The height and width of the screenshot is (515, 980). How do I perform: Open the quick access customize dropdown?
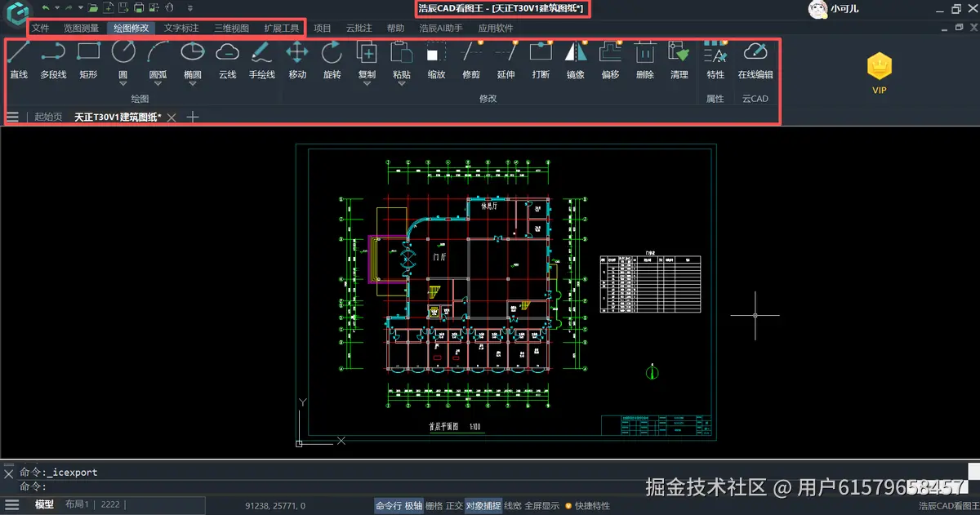[190, 8]
